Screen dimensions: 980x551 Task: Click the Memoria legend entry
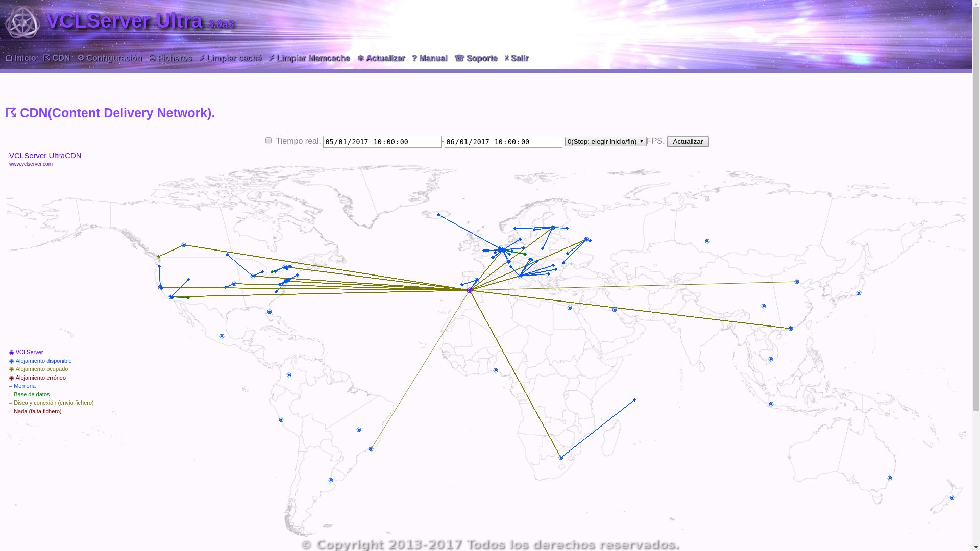(22, 386)
